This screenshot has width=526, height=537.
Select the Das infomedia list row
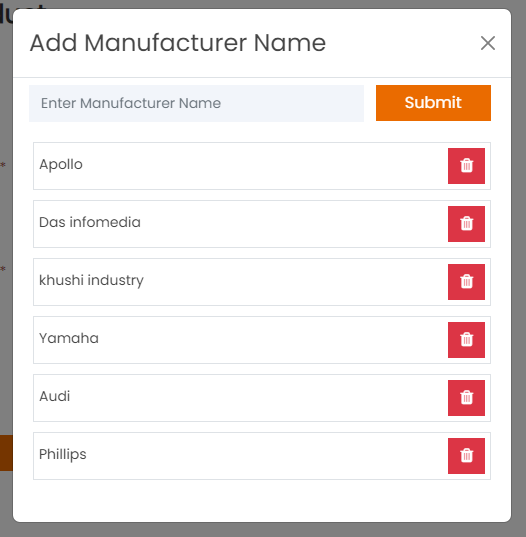click(x=262, y=224)
